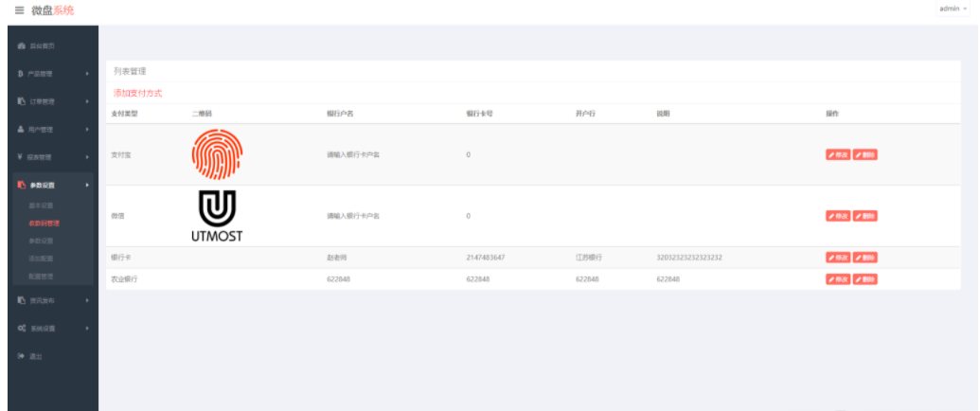
Task: Click the 银行卡号 column header
Action: click(479, 114)
